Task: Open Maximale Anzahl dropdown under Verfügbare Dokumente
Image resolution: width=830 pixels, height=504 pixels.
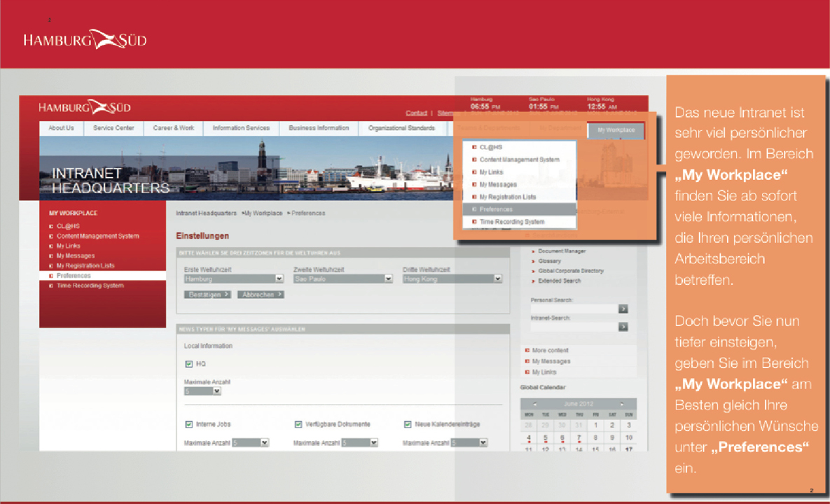Action: click(359, 442)
